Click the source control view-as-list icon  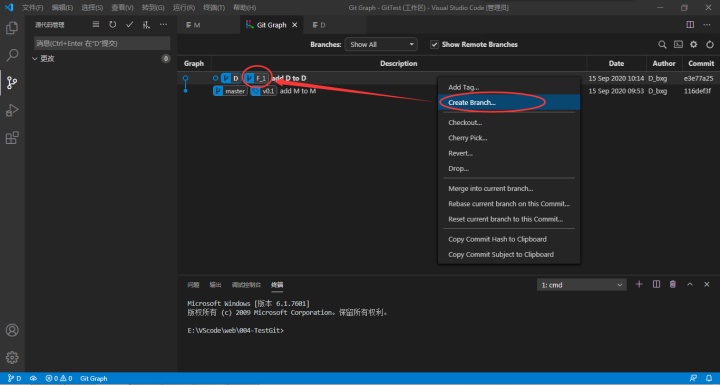pyautogui.click(x=96, y=24)
